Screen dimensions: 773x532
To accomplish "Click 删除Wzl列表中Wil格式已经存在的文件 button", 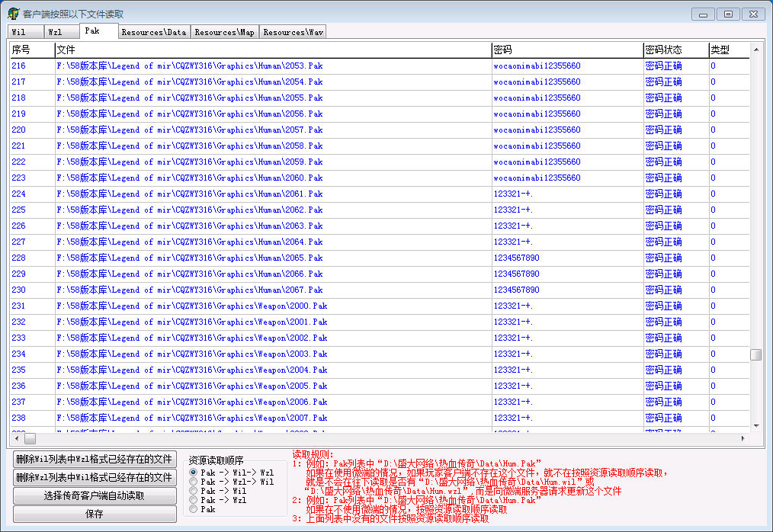I will tap(95, 477).
